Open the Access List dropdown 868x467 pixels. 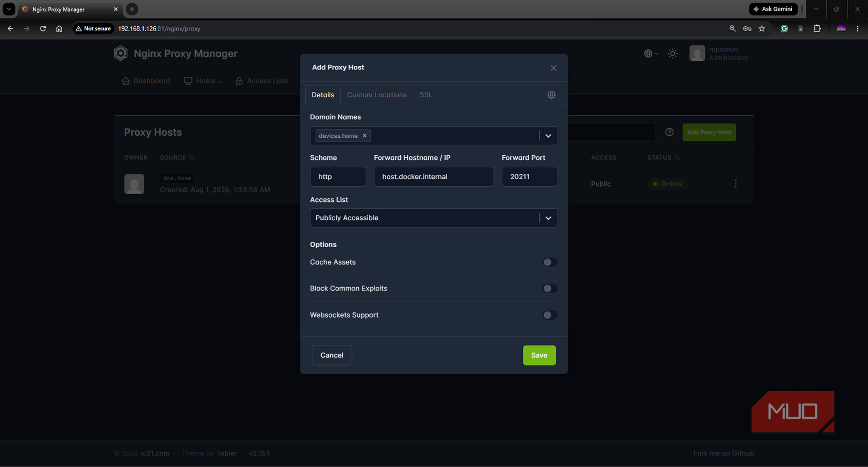coord(433,218)
